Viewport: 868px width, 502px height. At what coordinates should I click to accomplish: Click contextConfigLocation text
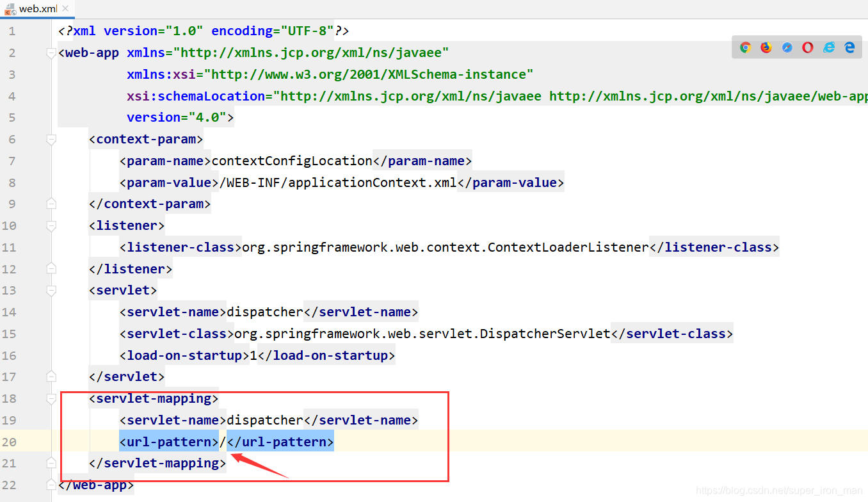tap(292, 161)
